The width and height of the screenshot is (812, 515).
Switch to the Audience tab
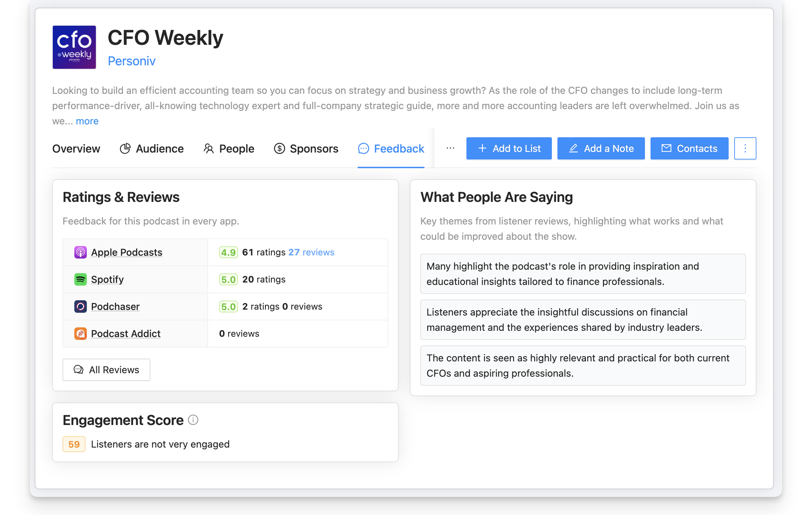point(151,149)
